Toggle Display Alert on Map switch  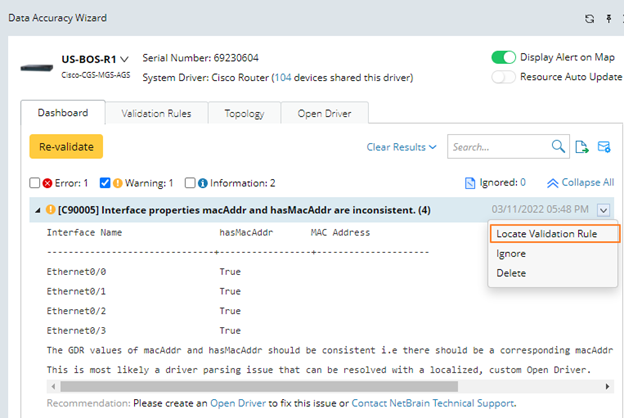click(503, 57)
